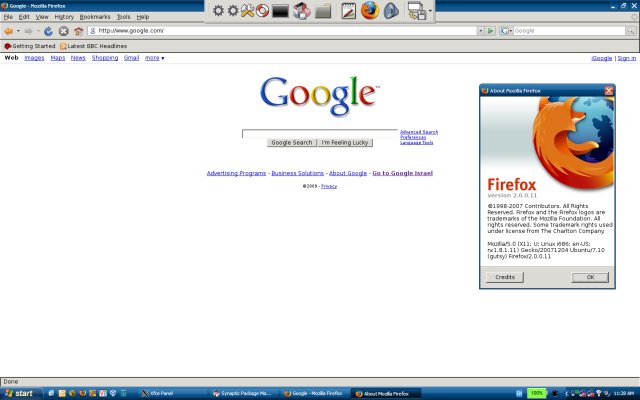Open Advertising Programs link
Viewport: 640px width, 400px height.
pyautogui.click(x=236, y=173)
